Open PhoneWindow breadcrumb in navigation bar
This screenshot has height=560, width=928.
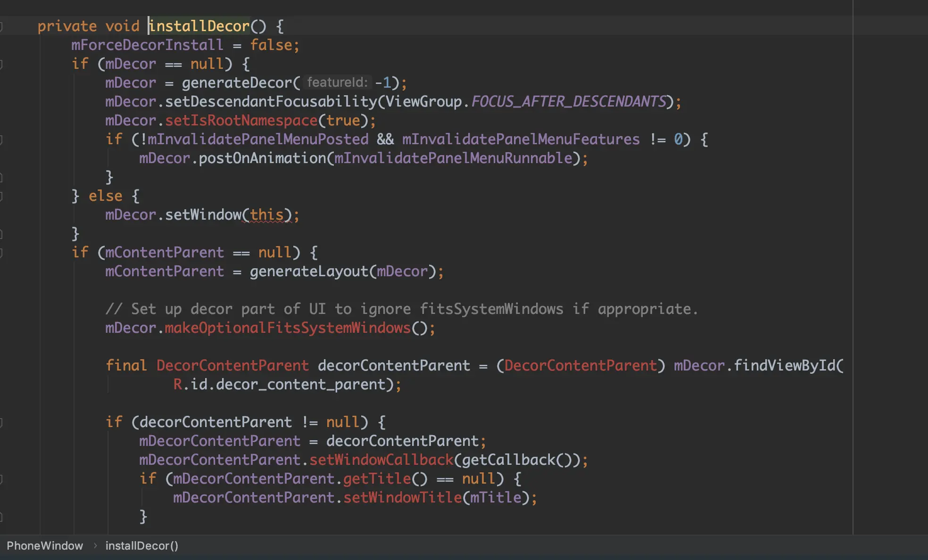click(x=45, y=546)
